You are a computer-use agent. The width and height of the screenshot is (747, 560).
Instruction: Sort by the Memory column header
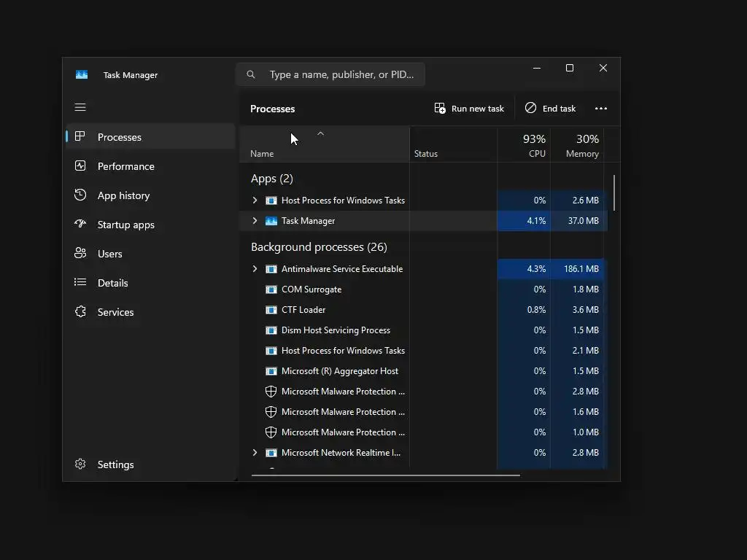point(577,145)
